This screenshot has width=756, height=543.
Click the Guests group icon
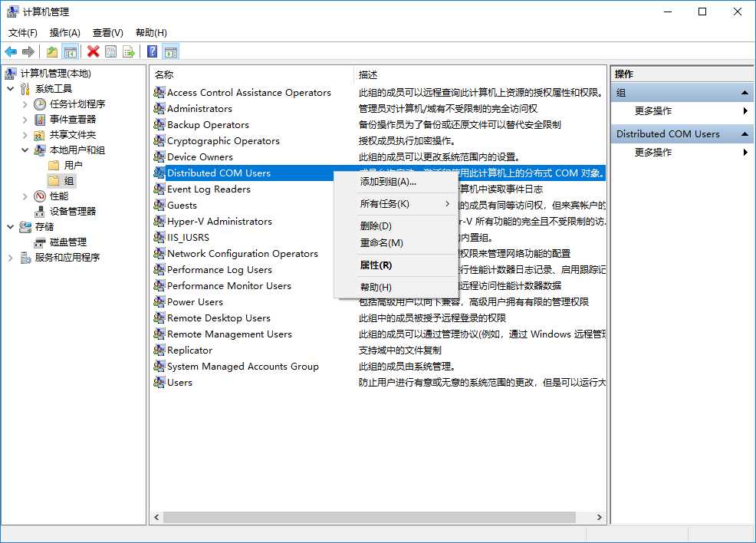click(159, 205)
